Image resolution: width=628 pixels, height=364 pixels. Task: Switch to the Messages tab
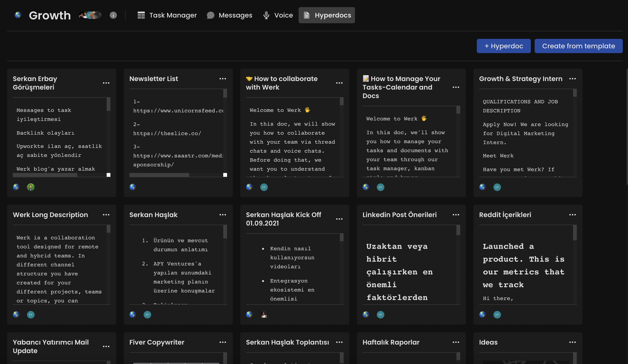pos(230,15)
